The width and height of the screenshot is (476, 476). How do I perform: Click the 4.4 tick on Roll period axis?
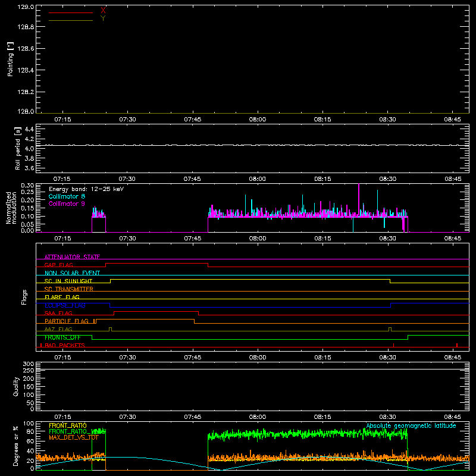[x=29, y=129]
